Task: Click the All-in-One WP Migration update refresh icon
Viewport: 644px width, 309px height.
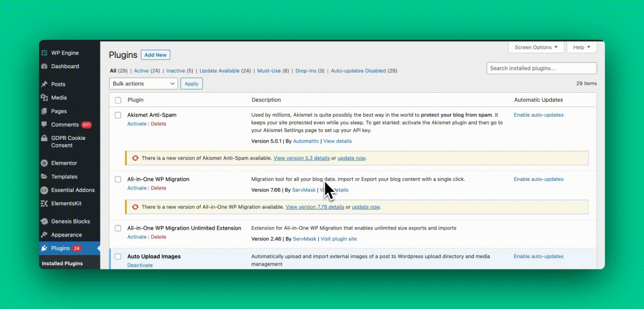Action: pyautogui.click(x=135, y=207)
